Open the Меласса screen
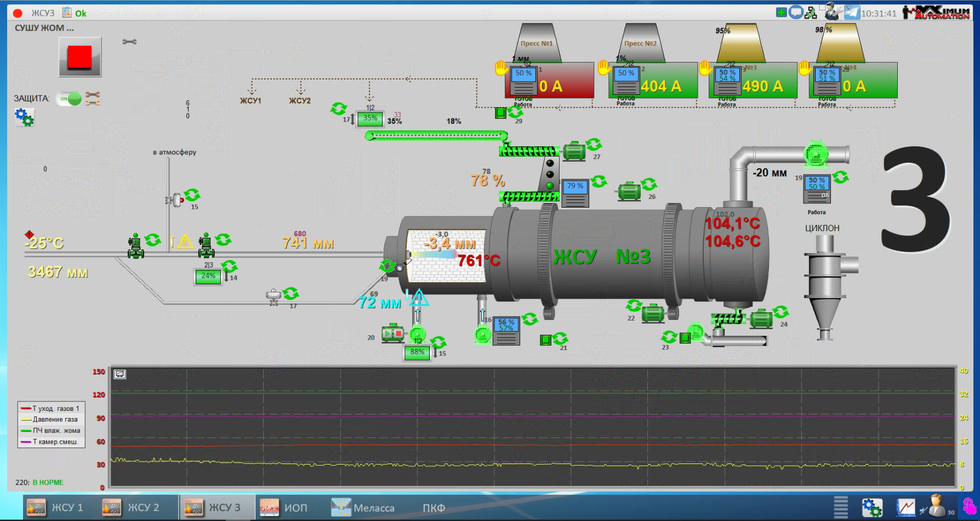The image size is (980, 521). tap(363, 508)
